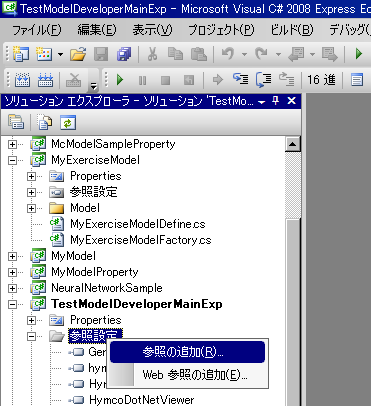Open the プロジェクト(P) menu

click(221, 30)
